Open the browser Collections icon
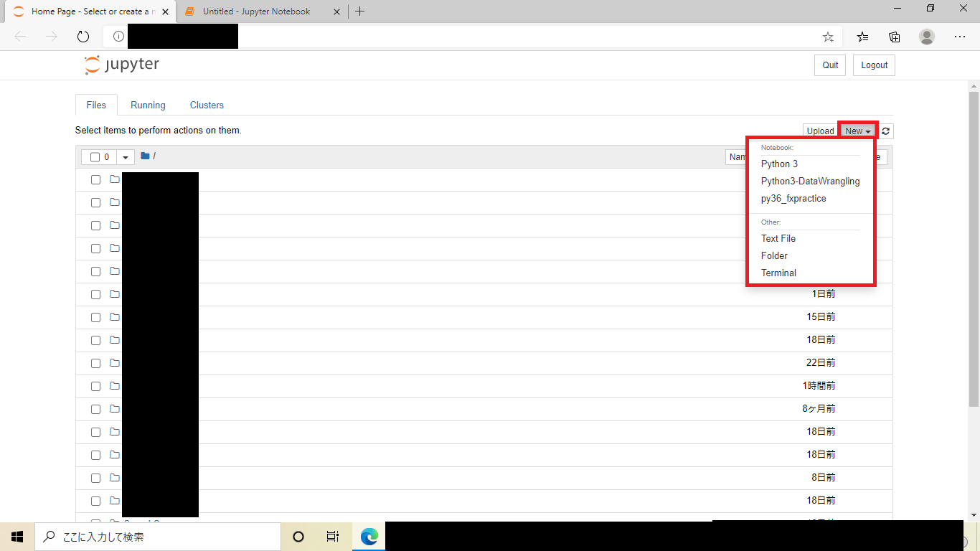This screenshot has height=551, width=980. (895, 37)
